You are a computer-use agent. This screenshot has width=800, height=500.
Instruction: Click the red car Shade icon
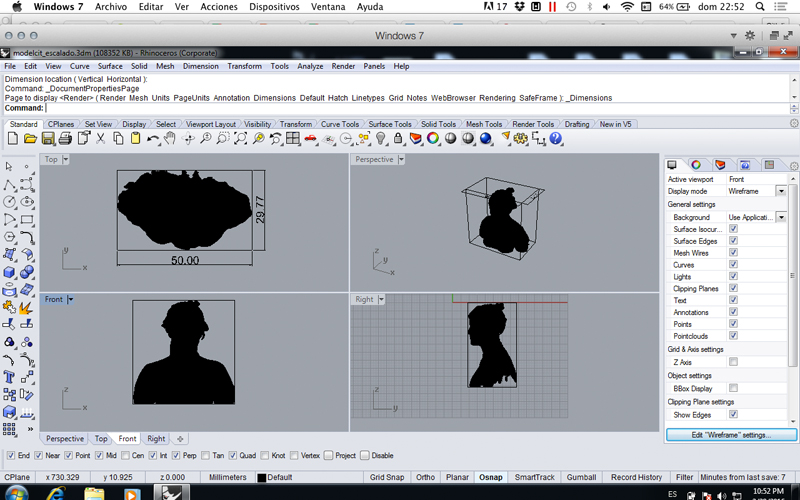pyautogui.click(x=310, y=138)
